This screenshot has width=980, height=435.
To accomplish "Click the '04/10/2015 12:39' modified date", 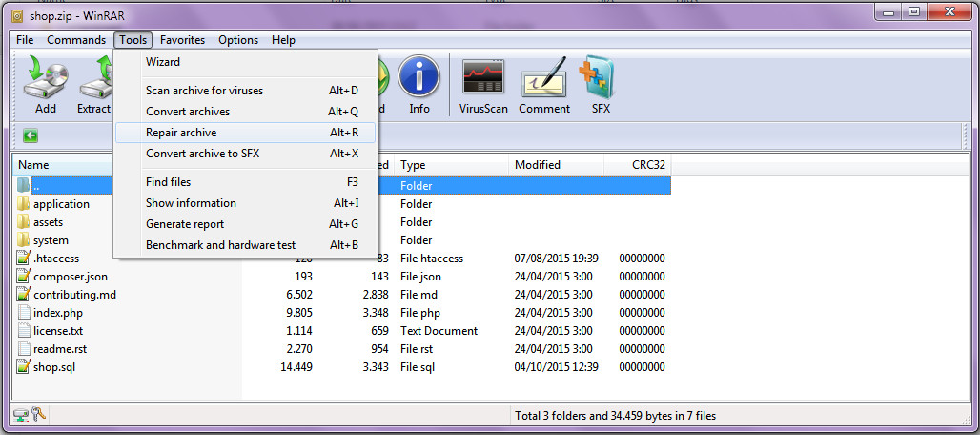I will click(556, 367).
